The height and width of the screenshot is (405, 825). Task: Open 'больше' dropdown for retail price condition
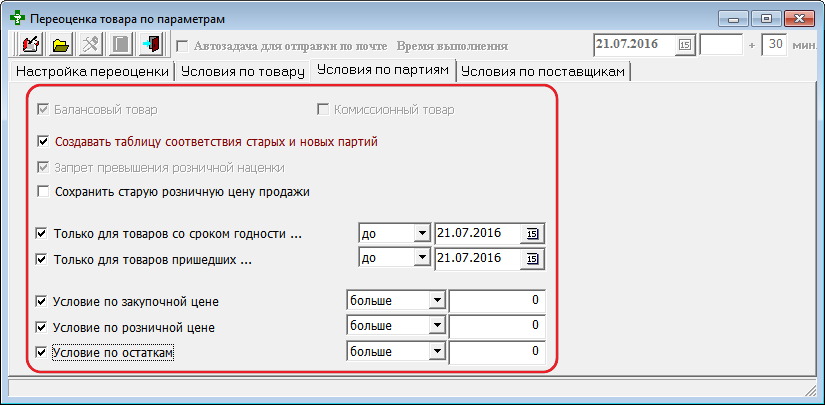tap(437, 326)
